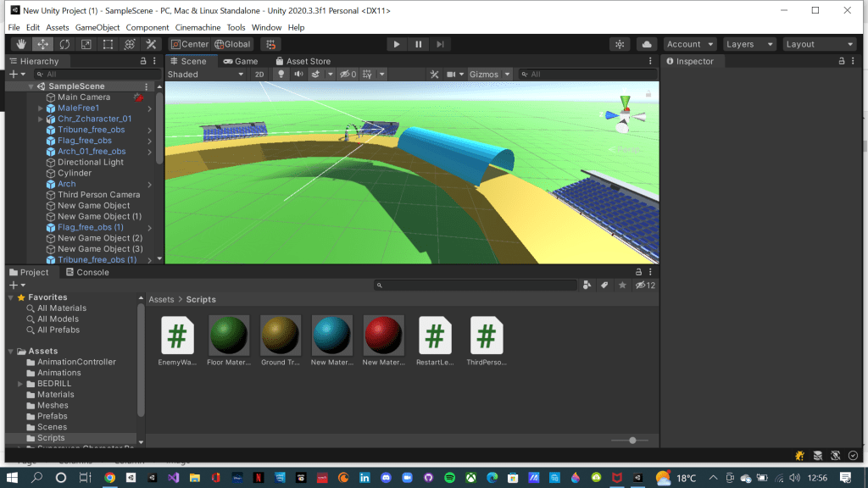Click the Pause playback button
Screen dimensions: 868x488
pos(419,44)
